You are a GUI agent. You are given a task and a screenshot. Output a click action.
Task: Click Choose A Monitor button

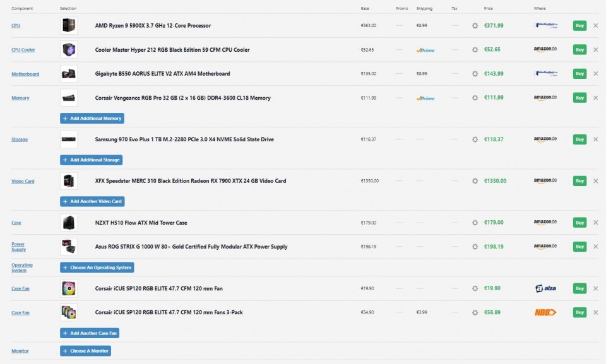point(85,351)
